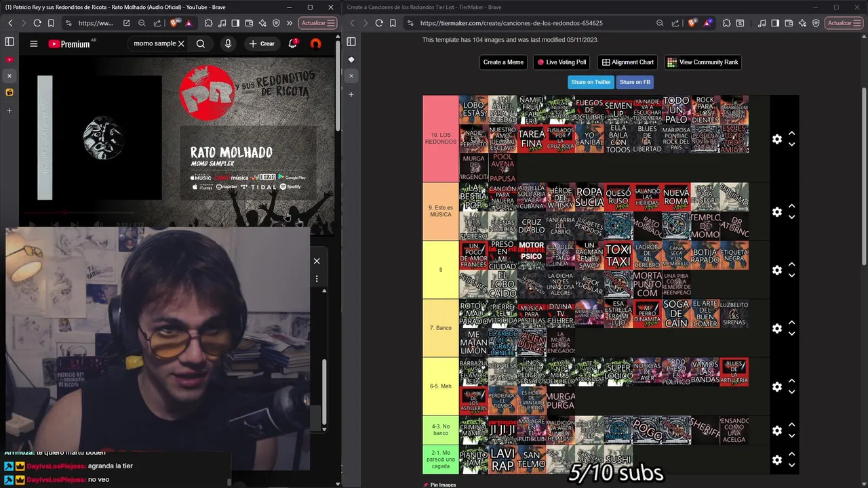The image size is (868, 488).
Task: Open Actualizar menu in TierMaker window
Action: coord(844,23)
